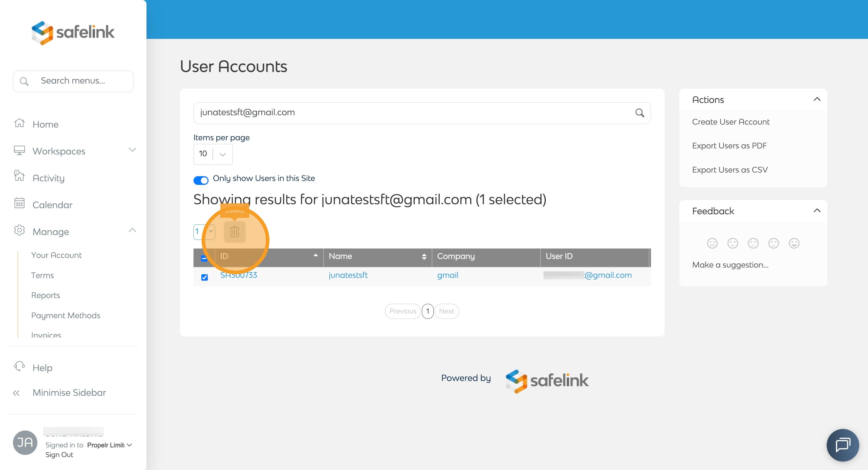Click the select-all header checkbox
868x470 pixels.
[x=204, y=258]
